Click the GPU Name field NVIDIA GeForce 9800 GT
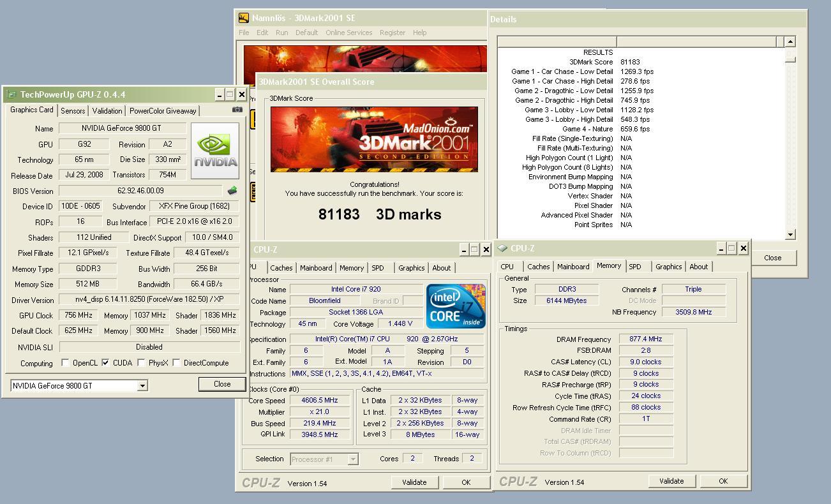This screenshot has width=831, height=504. (123, 128)
